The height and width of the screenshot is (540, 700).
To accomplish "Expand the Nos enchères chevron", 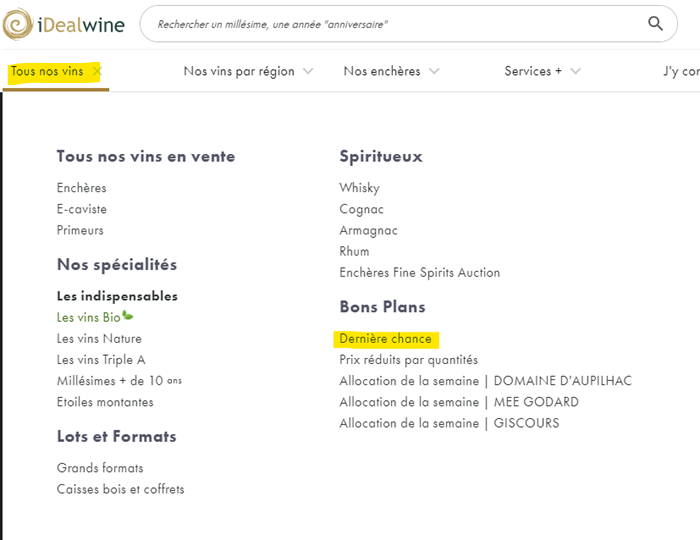I will [x=434, y=71].
